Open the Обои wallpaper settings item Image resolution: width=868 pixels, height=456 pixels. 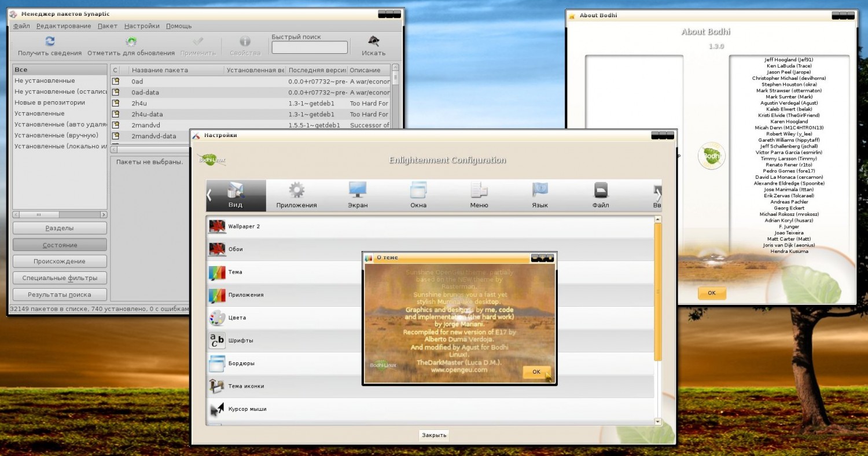(x=430, y=249)
